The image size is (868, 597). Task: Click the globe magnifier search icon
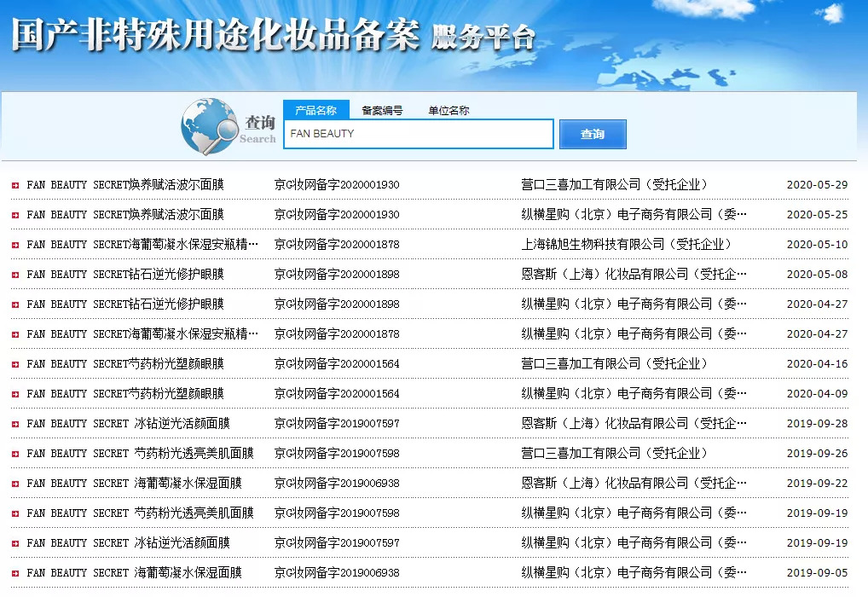[x=209, y=126]
